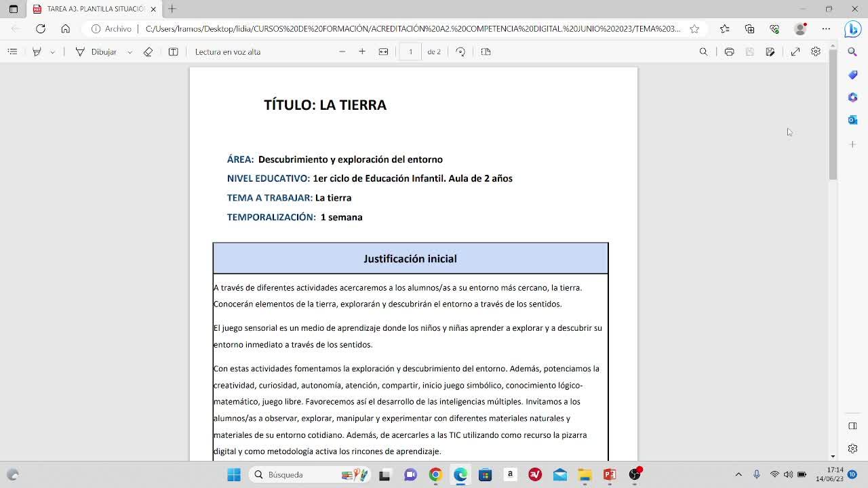Select the Eraser tool
This screenshot has height=488, width=868.
(148, 52)
